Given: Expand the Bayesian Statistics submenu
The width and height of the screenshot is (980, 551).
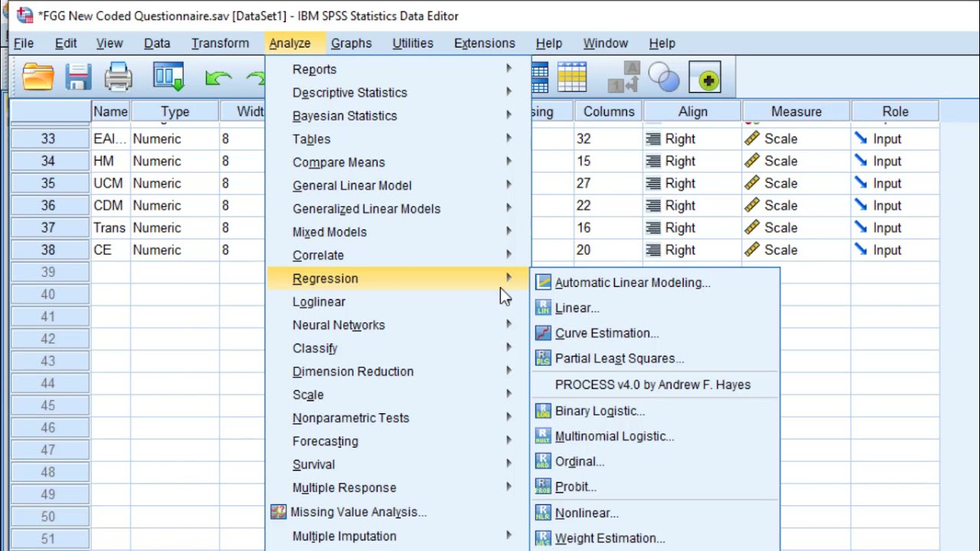Looking at the screenshot, I should (398, 116).
